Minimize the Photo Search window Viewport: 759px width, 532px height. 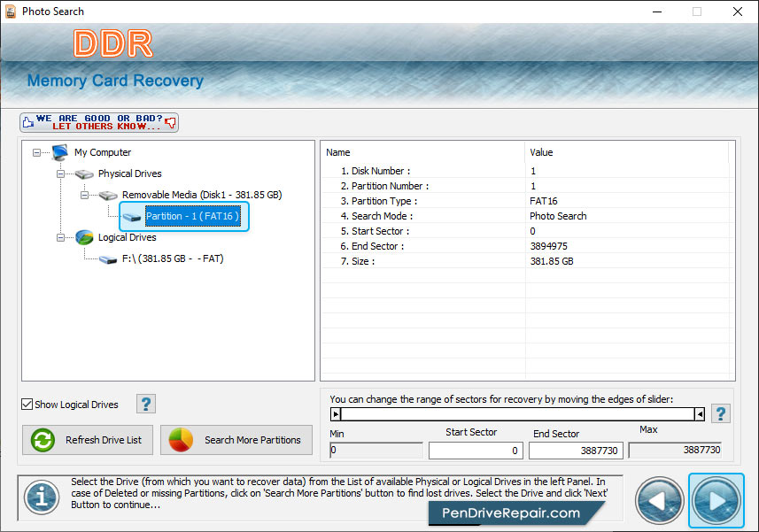click(657, 12)
